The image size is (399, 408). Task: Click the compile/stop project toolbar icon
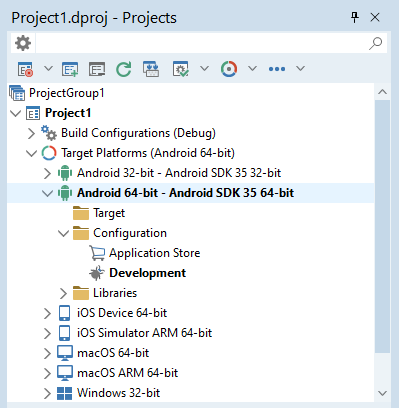pyautogui.click(x=25, y=69)
